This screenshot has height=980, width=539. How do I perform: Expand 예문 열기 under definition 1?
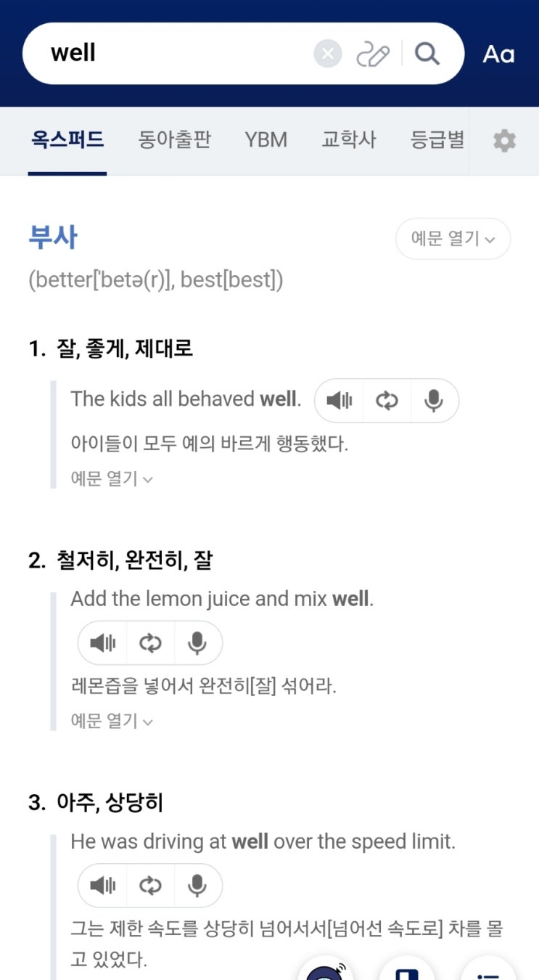[112, 479]
